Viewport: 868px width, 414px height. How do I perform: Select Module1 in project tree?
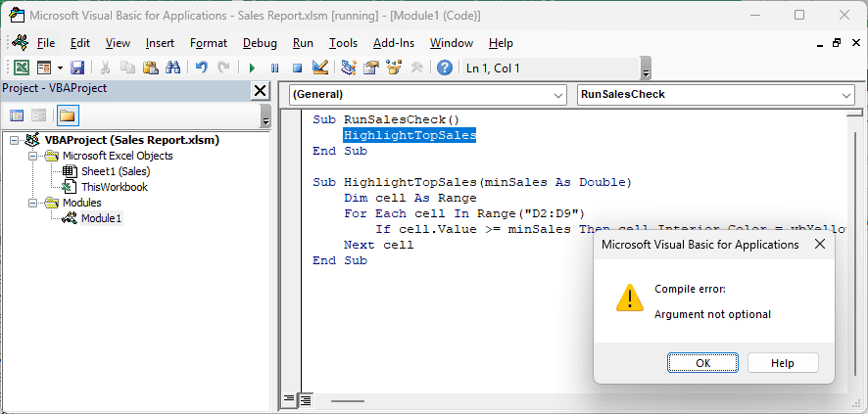(101, 218)
